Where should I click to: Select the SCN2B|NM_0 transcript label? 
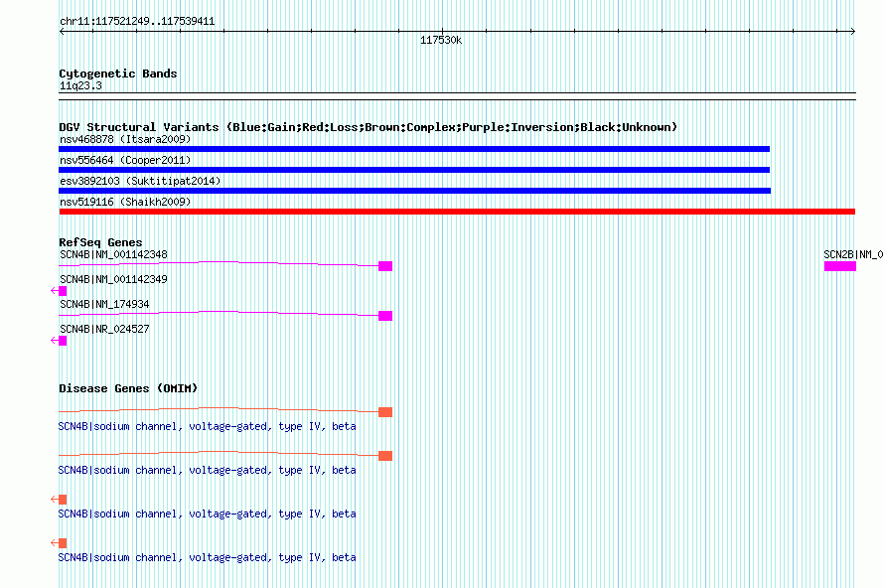point(853,254)
